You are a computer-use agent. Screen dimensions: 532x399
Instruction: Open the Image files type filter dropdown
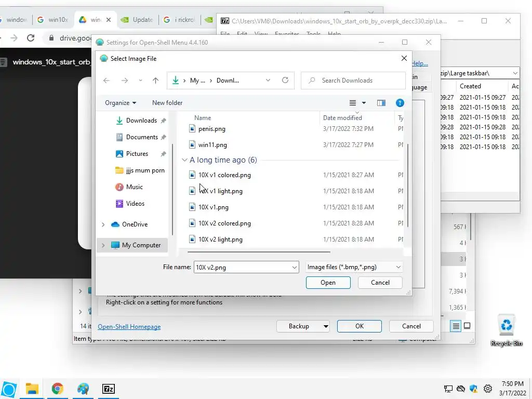[x=354, y=267]
